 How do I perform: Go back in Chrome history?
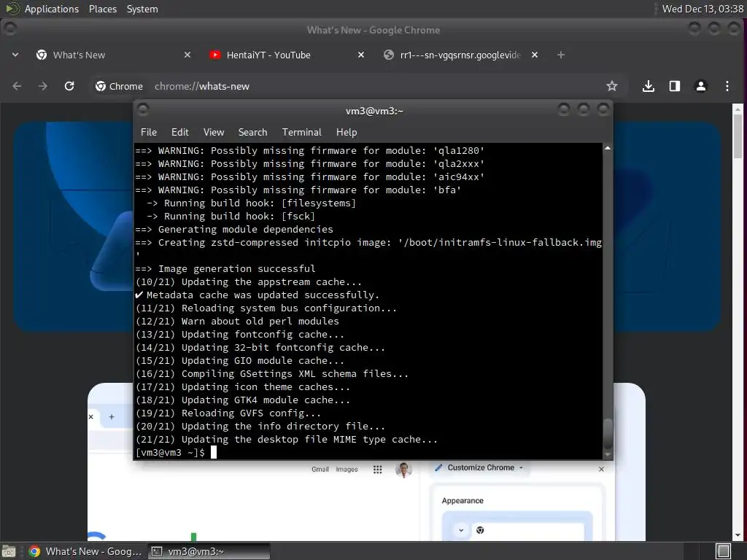pyautogui.click(x=18, y=86)
